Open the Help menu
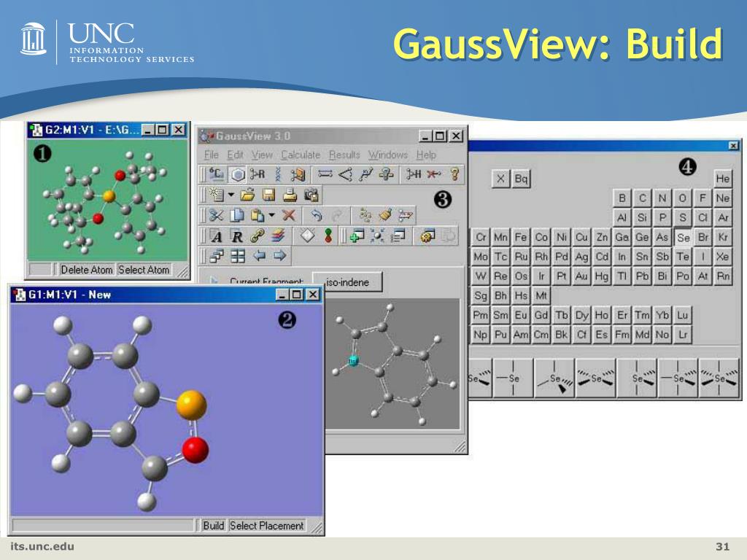 click(426, 155)
